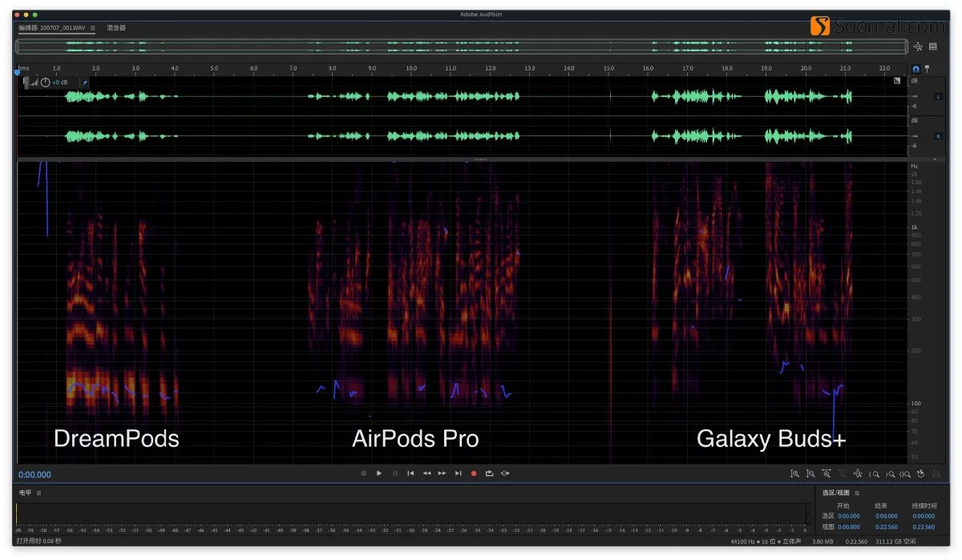Click Zoom In Time icon

tap(827, 473)
